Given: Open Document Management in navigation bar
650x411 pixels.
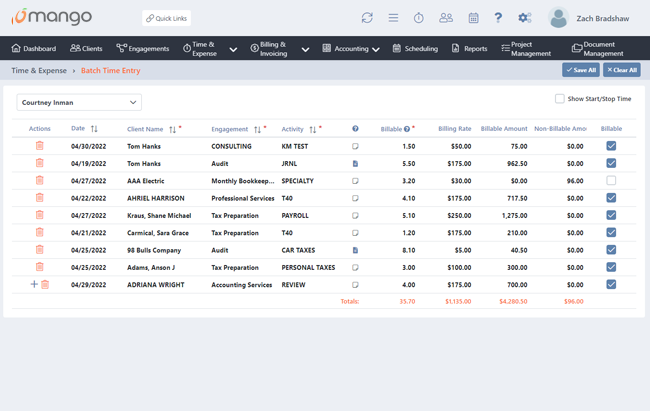Looking at the screenshot, I should (x=597, y=49).
